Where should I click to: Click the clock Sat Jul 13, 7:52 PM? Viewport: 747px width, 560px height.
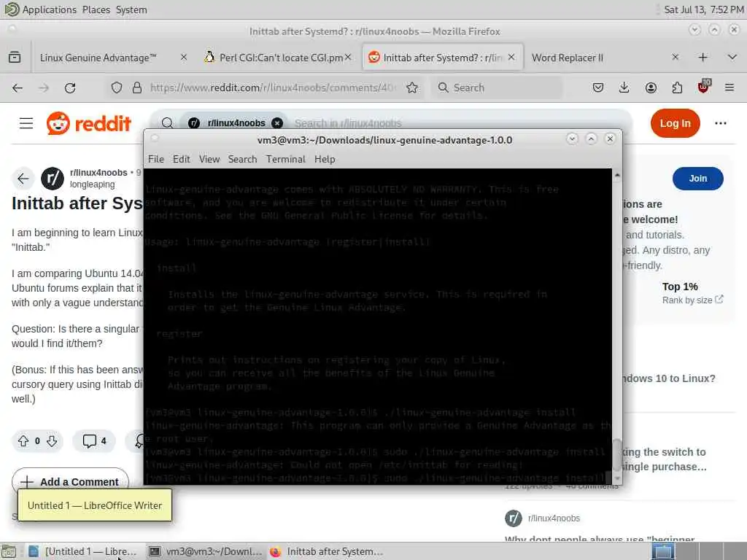click(x=704, y=9)
